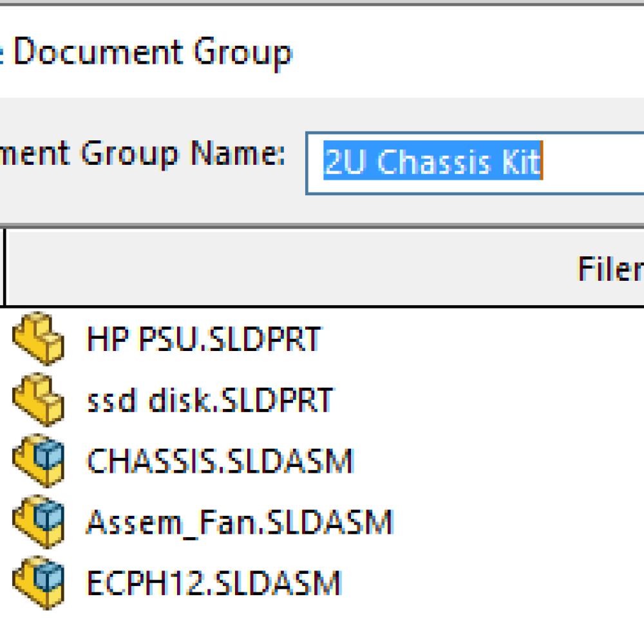Select the HP PSU.SLDPRT file row
Image resolution: width=644 pixels, height=644 pixels.
(x=203, y=339)
